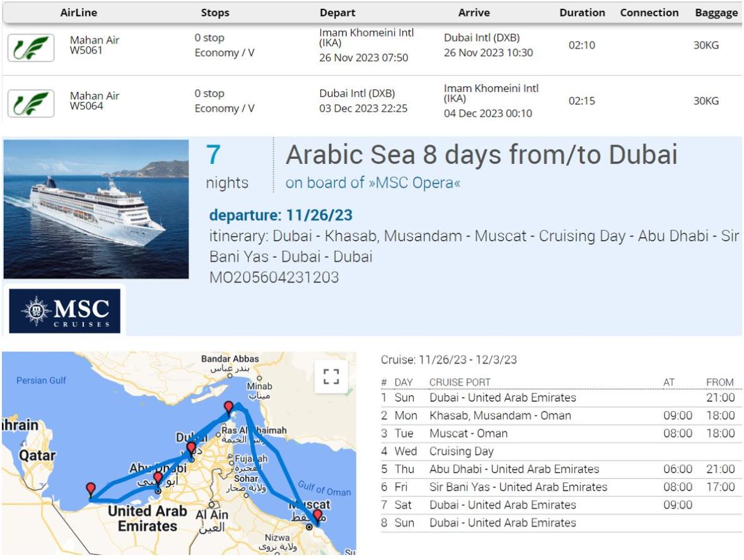Viewport: 744px width, 560px height.
Task: Click the Duration column header
Action: [x=582, y=13]
